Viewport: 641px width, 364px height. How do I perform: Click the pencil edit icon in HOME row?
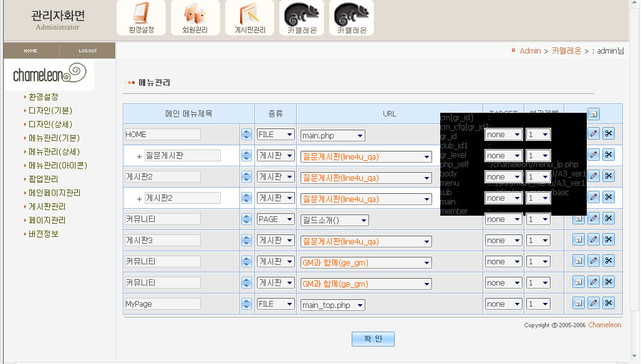coord(594,133)
